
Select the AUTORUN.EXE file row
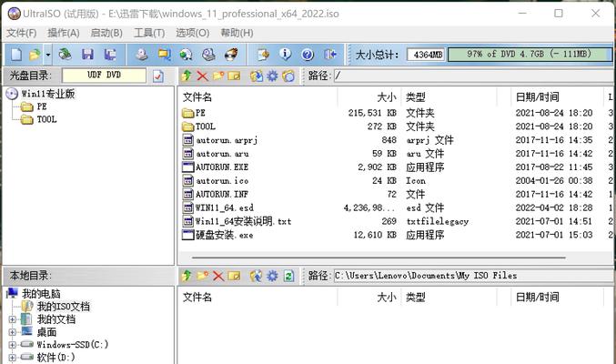tap(397, 167)
